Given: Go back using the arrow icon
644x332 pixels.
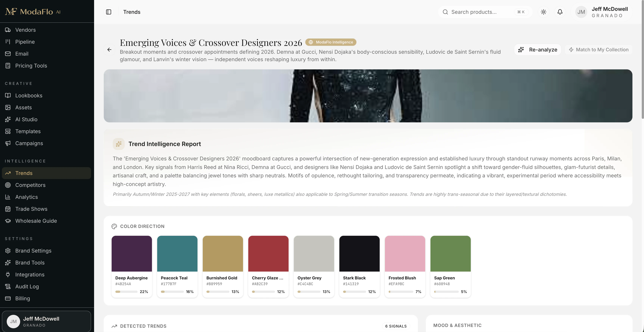Looking at the screenshot, I should [x=109, y=49].
